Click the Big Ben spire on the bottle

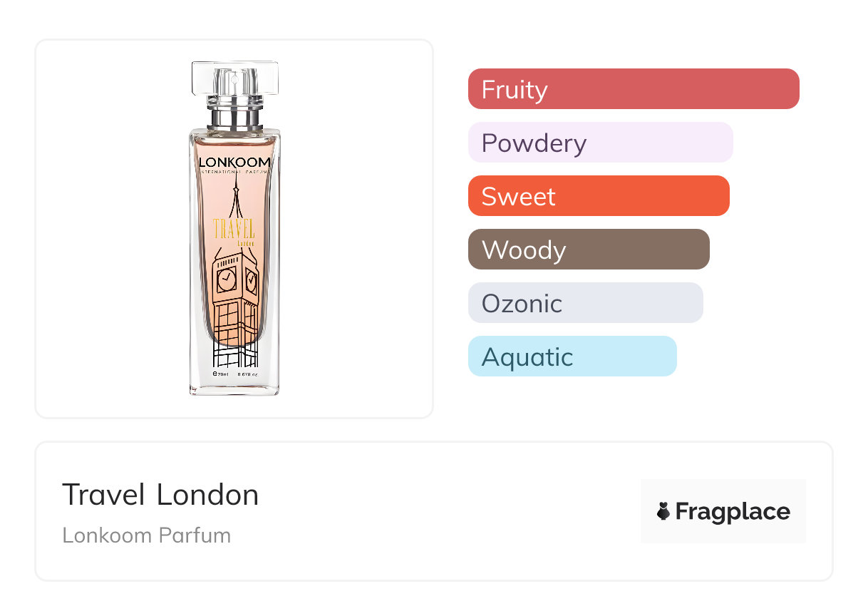click(234, 200)
